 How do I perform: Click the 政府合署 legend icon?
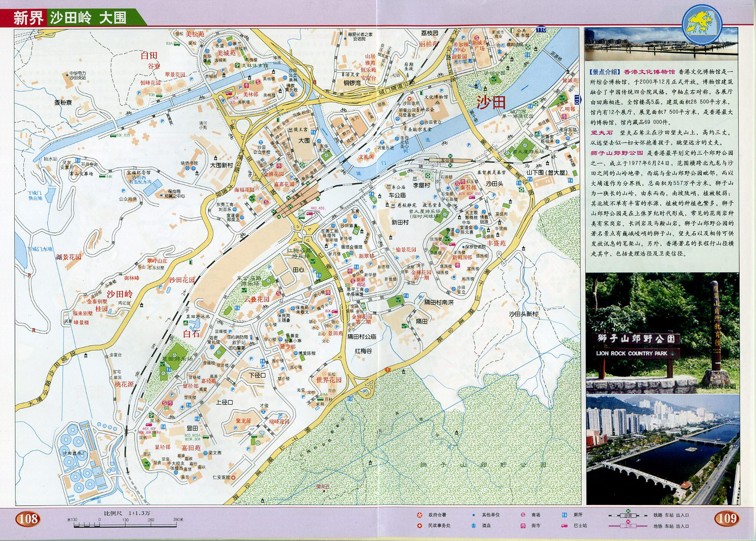pos(419,515)
